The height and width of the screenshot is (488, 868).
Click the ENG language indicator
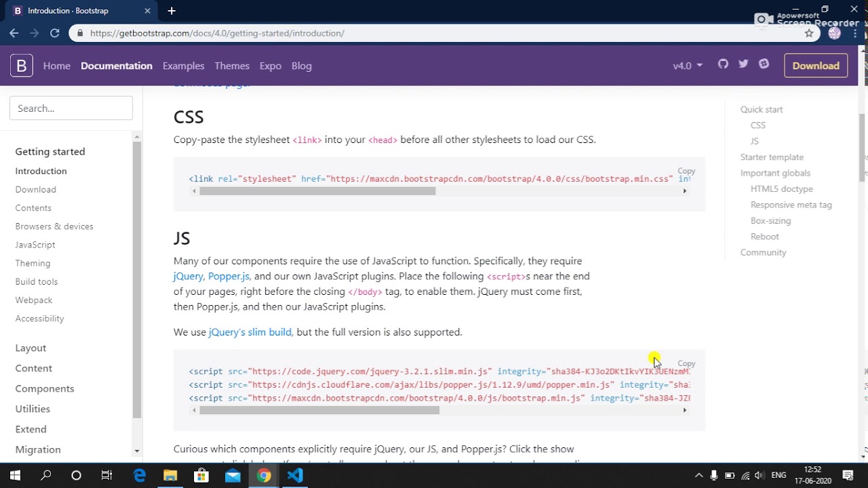(x=779, y=476)
